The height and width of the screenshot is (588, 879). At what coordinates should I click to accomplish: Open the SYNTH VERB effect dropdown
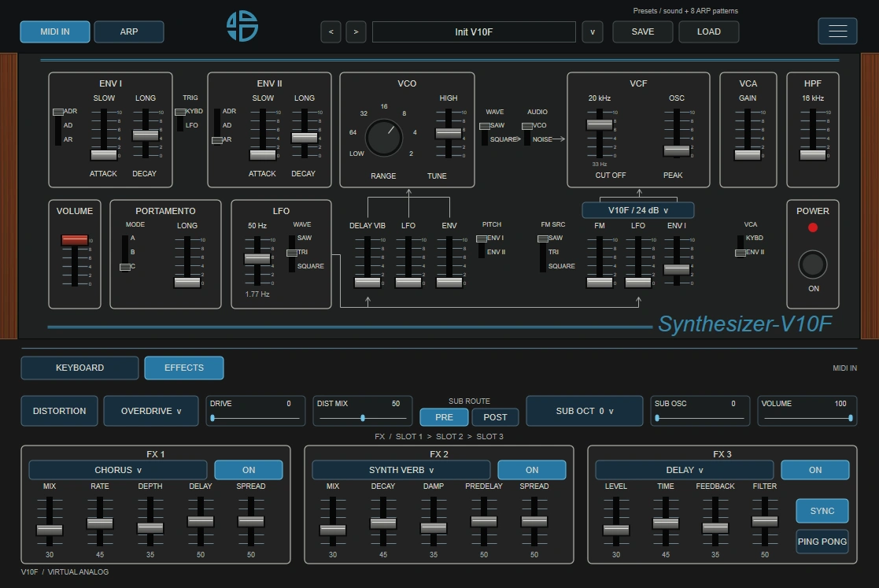pos(401,470)
